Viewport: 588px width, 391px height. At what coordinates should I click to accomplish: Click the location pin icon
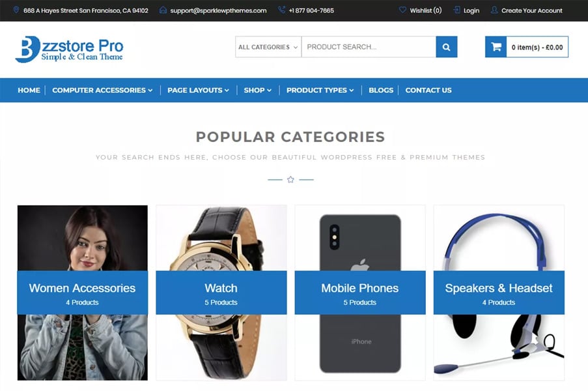16,10
